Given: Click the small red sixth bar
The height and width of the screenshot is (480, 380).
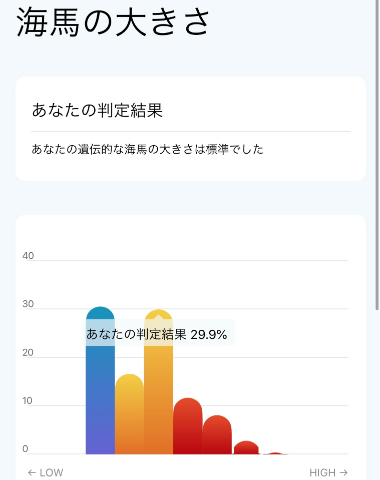Looking at the screenshot, I should 246,448.
